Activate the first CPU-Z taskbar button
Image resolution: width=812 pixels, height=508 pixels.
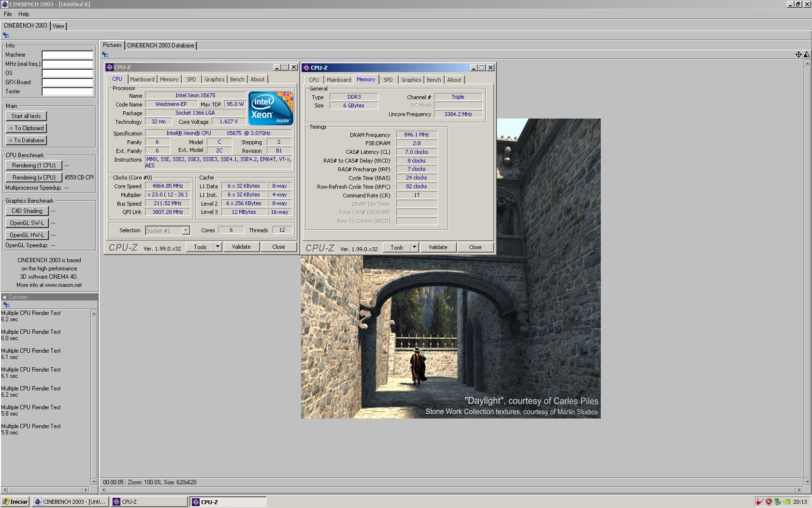point(149,502)
